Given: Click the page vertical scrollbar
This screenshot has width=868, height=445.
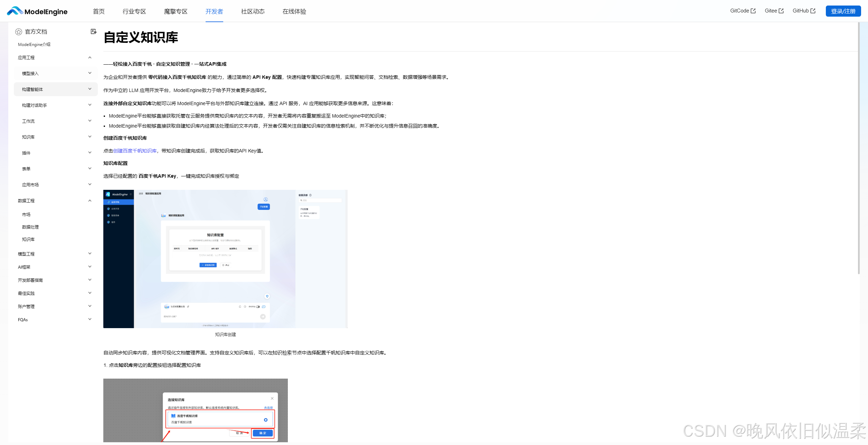Looking at the screenshot, I should point(859,149).
